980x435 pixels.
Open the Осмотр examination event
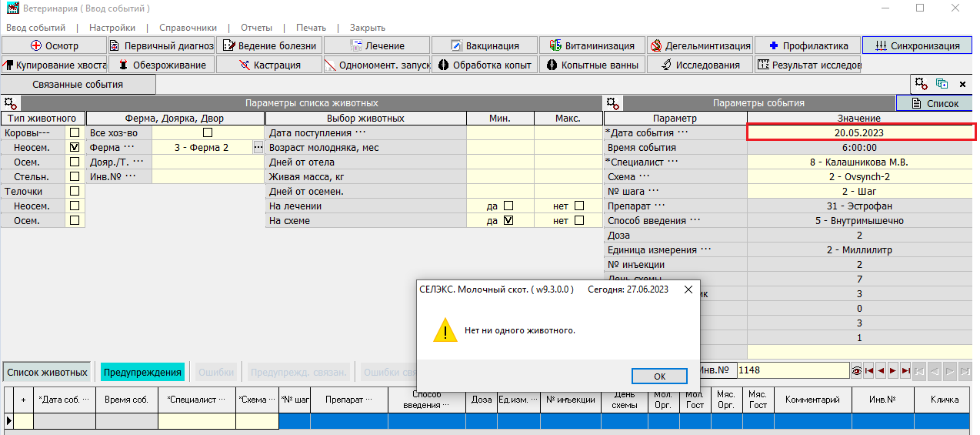point(54,45)
